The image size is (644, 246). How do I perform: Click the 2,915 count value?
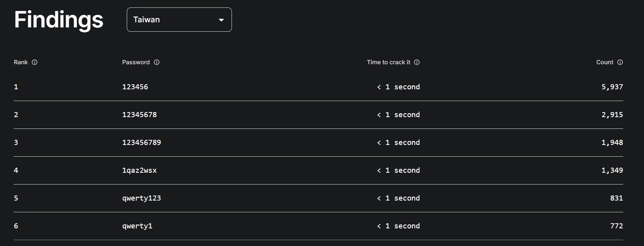coord(612,115)
